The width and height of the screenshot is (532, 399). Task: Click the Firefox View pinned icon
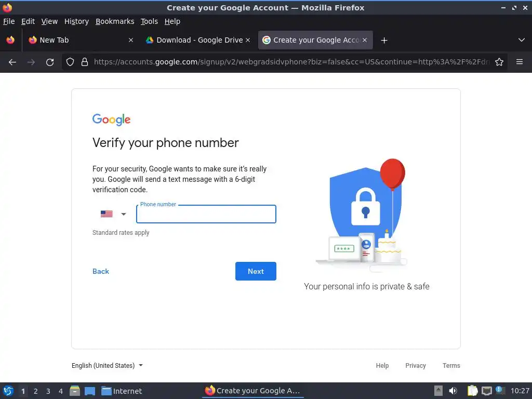(x=10, y=40)
